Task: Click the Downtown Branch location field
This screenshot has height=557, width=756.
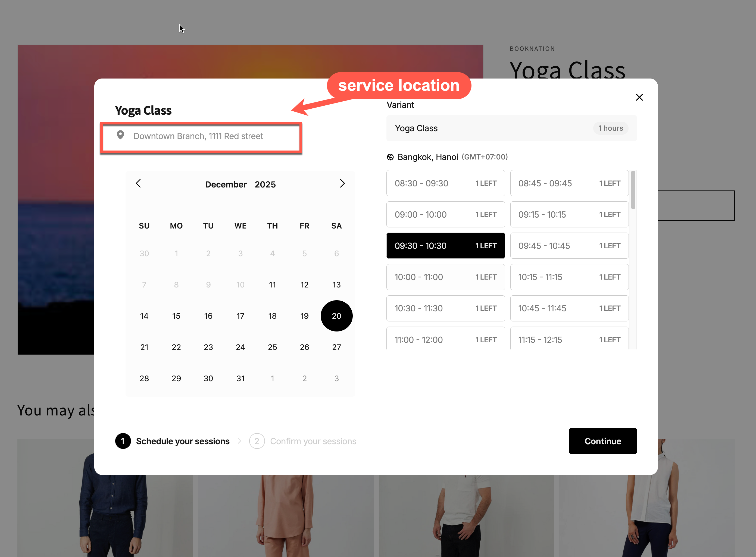Action: coord(201,137)
